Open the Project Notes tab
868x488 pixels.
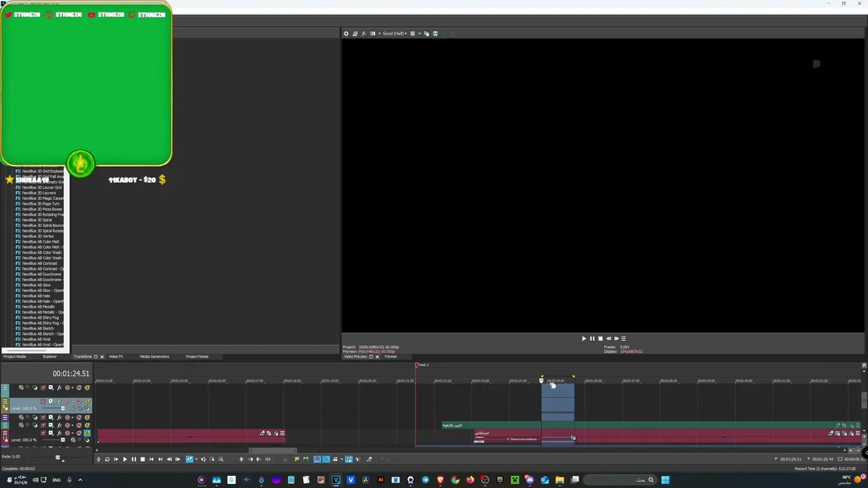click(197, 357)
